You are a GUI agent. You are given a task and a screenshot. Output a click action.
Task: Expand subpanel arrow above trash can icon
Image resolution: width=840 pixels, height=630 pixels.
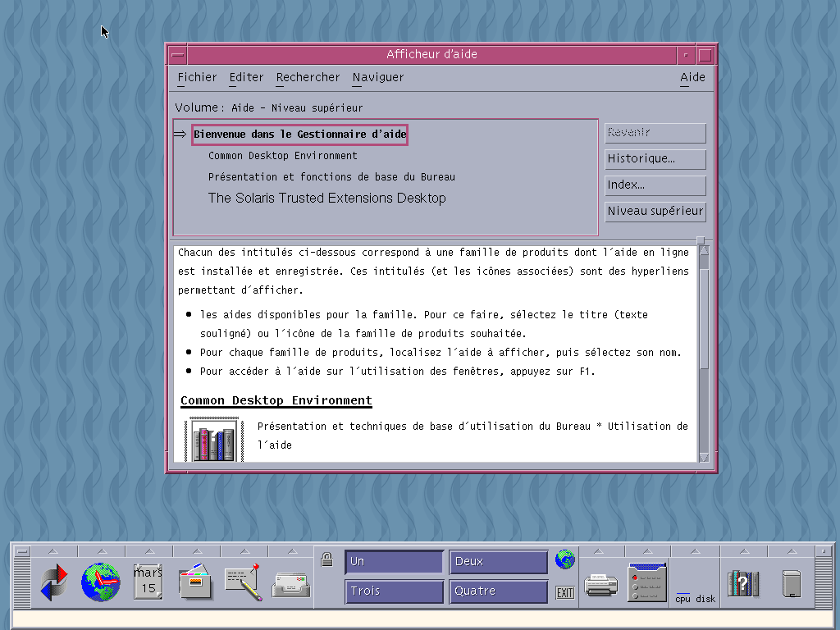point(792,551)
